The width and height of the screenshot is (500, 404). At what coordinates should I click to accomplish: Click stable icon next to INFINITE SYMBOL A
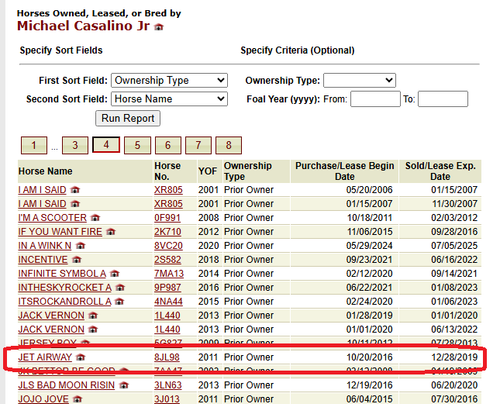point(115,274)
